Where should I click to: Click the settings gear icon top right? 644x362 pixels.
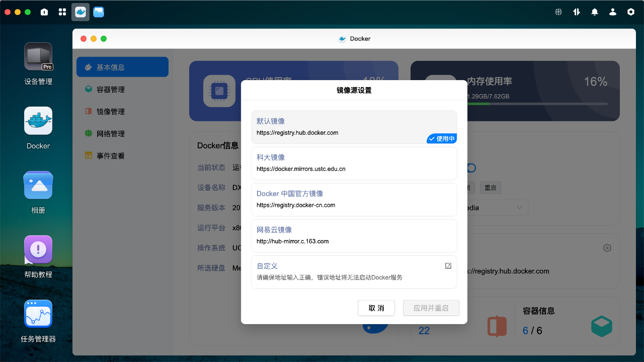pos(631,12)
